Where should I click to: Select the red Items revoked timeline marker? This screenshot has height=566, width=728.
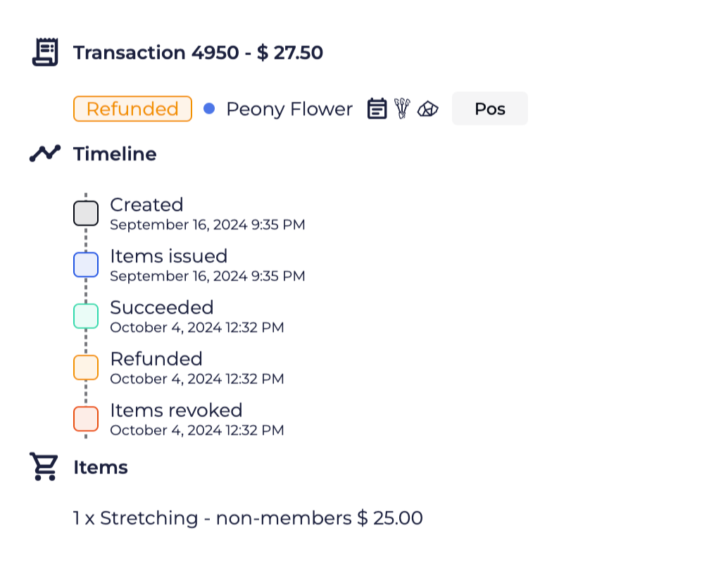tap(86, 419)
